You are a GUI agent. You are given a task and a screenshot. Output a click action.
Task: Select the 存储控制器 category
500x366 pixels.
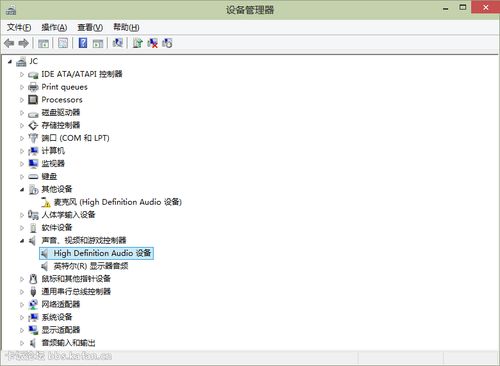61,125
